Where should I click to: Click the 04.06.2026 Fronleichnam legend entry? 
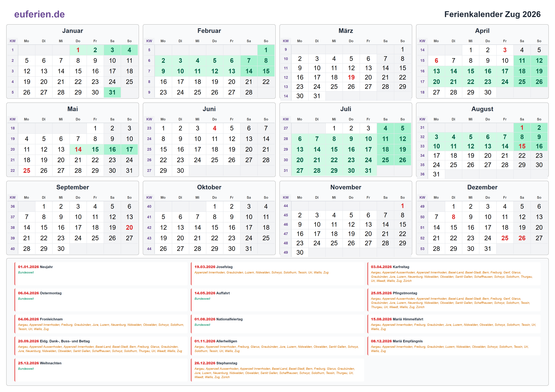click(101, 324)
